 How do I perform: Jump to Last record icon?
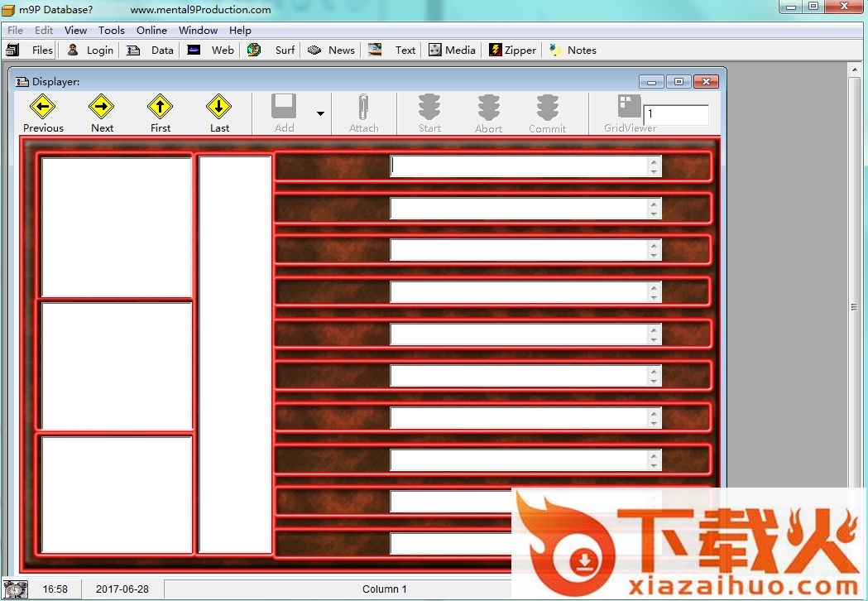(218, 107)
